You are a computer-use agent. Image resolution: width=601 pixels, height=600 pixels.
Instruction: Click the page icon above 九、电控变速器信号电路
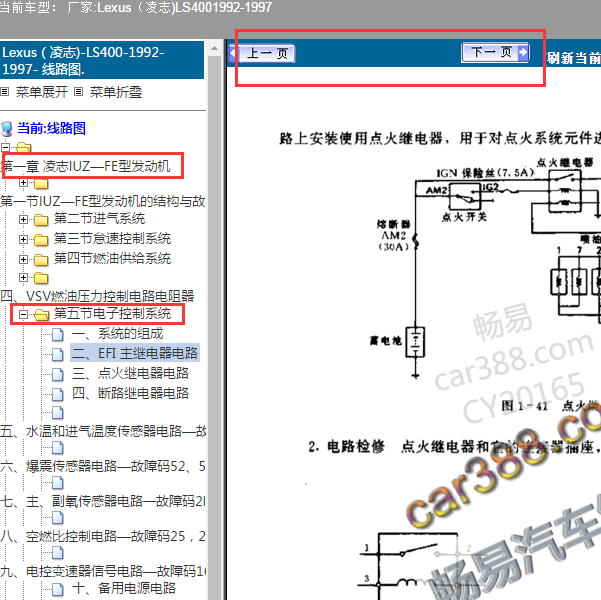tap(57, 553)
